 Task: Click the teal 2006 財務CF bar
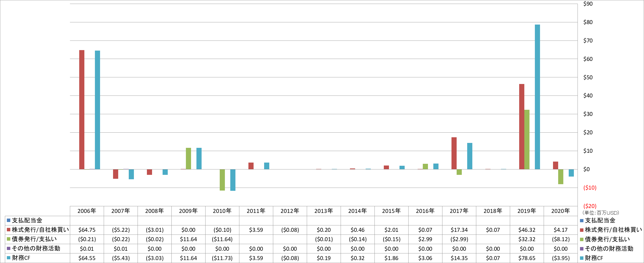98,110
